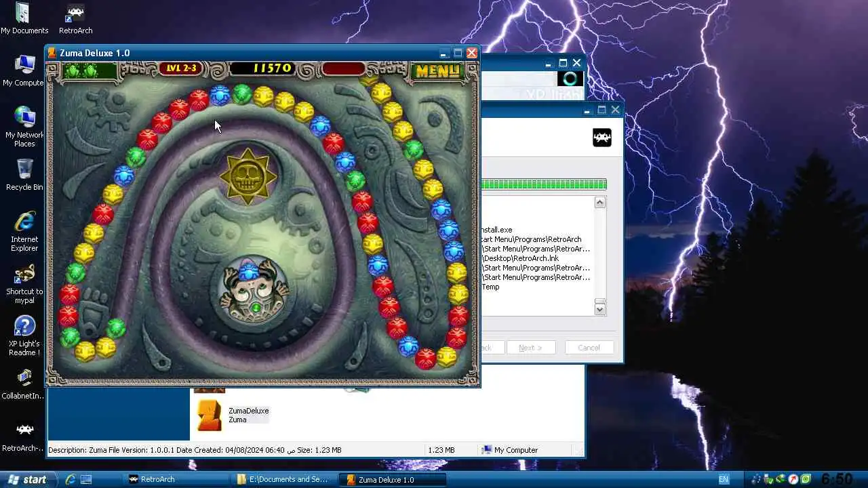Click the red Zuma progress bar
The width and height of the screenshot is (868, 488).
[x=344, y=68]
